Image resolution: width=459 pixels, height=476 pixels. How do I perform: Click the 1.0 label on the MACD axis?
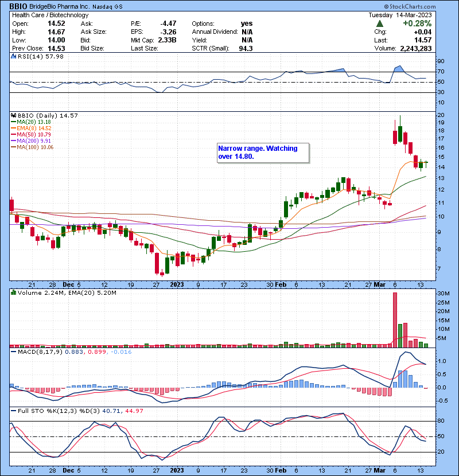pyautogui.click(x=442, y=361)
